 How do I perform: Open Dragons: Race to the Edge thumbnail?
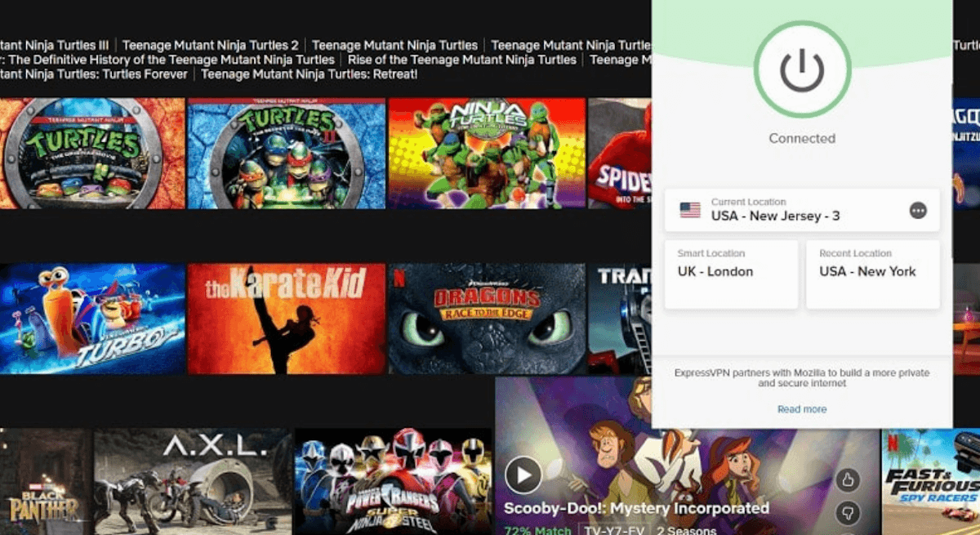click(487, 319)
